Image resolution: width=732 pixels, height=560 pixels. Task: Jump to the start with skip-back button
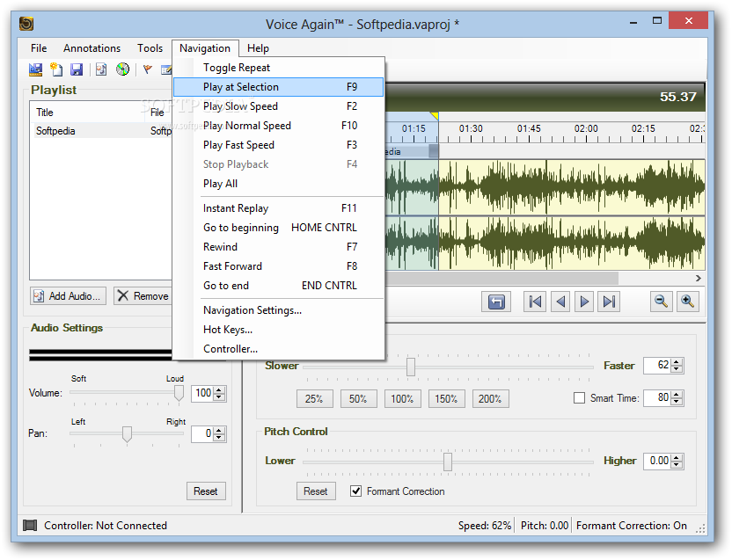pos(535,302)
